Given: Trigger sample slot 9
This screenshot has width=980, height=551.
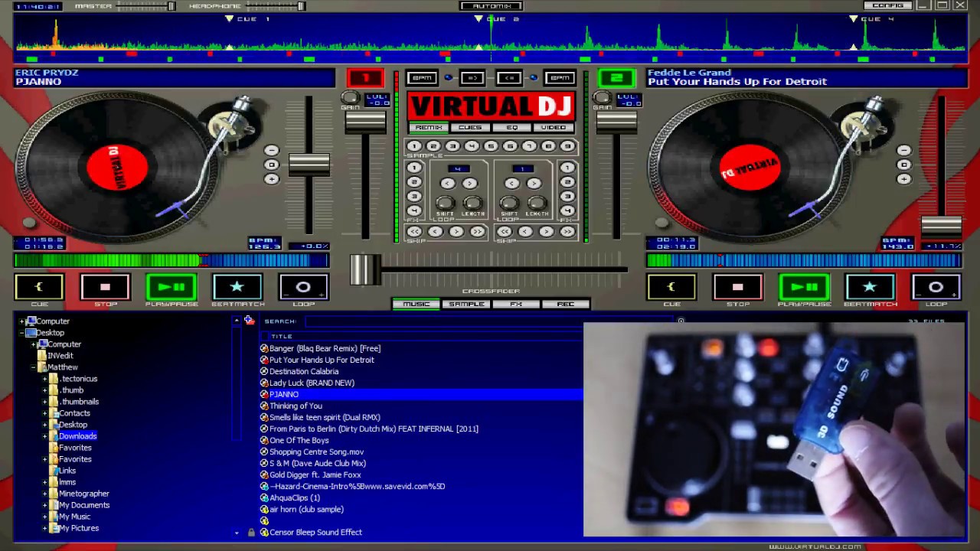Looking at the screenshot, I should (567, 146).
